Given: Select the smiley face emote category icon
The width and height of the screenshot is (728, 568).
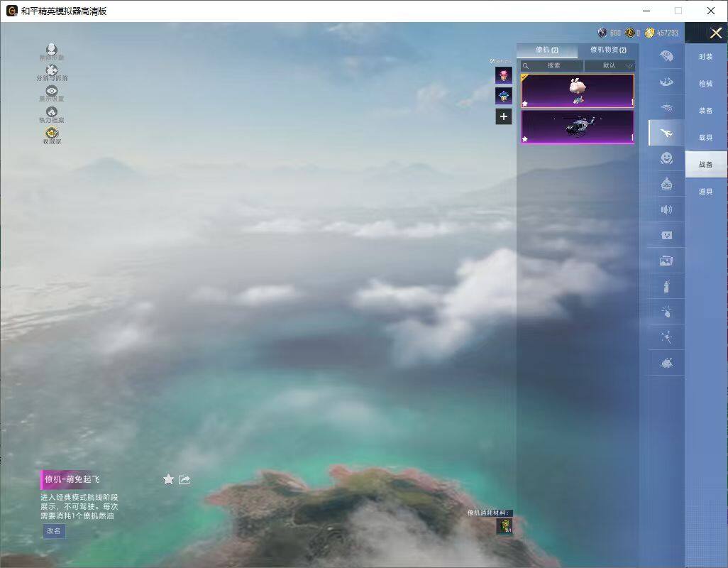Looking at the screenshot, I should click(x=667, y=158).
